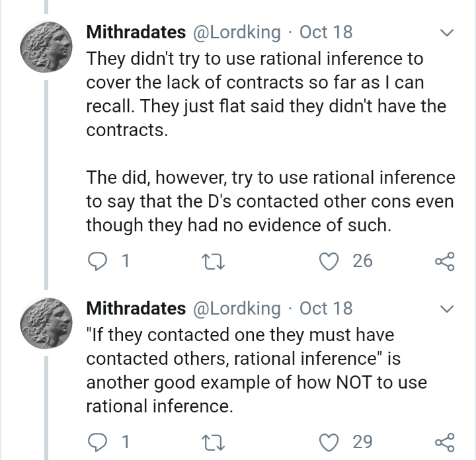Reply to the second tweet about rational inference
The image size is (476, 460).
[97, 441]
